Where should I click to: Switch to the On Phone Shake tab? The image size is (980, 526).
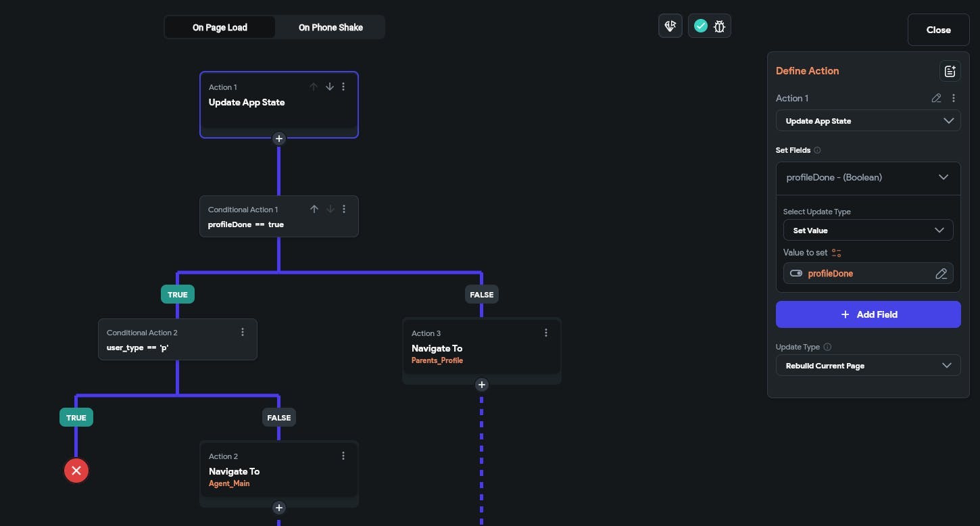tap(330, 28)
